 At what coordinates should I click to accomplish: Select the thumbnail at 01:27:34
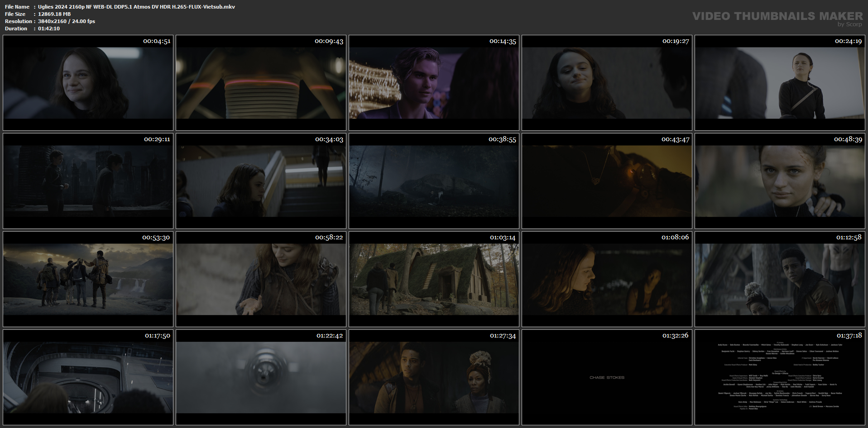point(434,377)
